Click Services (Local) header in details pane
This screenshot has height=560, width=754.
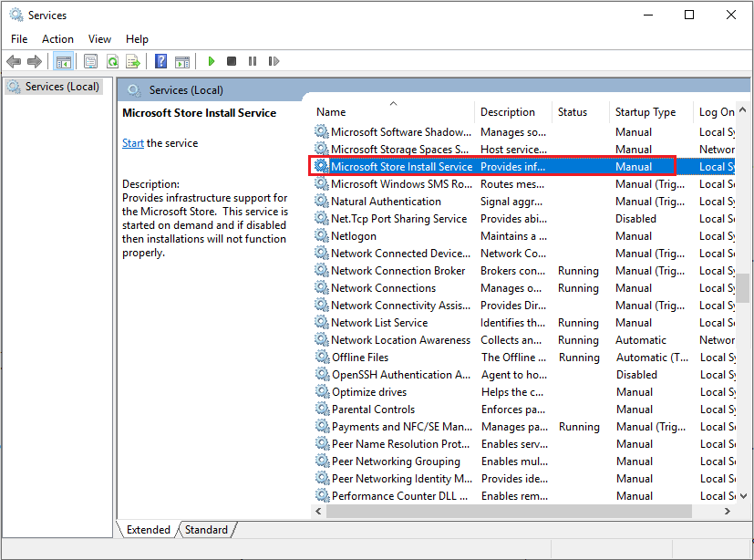point(186,90)
